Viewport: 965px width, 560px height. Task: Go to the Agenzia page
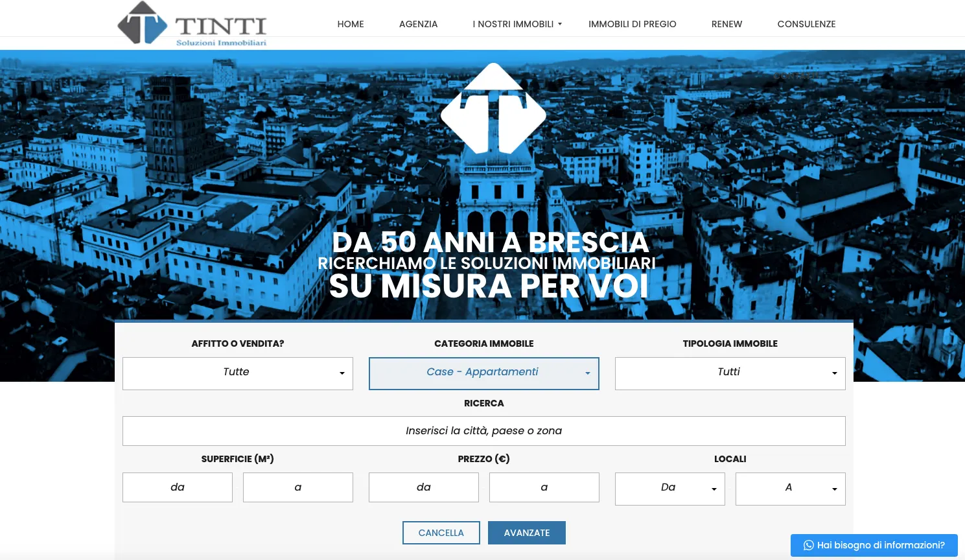418,24
